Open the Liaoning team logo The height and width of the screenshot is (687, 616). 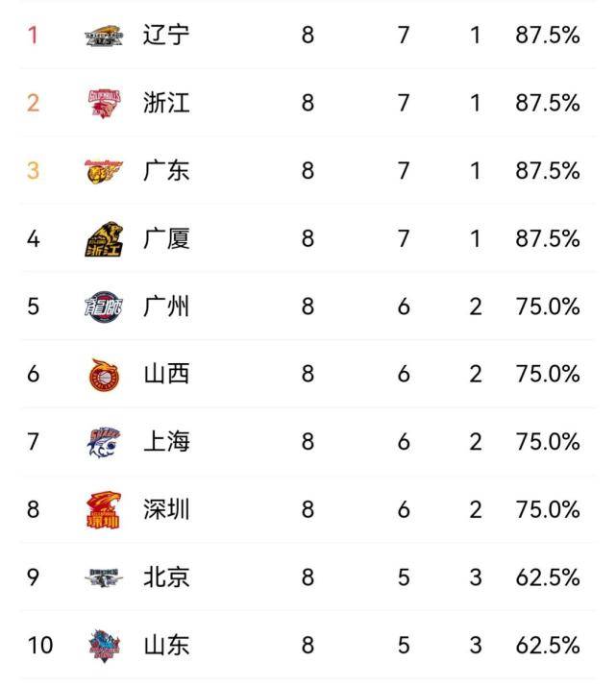click(104, 36)
